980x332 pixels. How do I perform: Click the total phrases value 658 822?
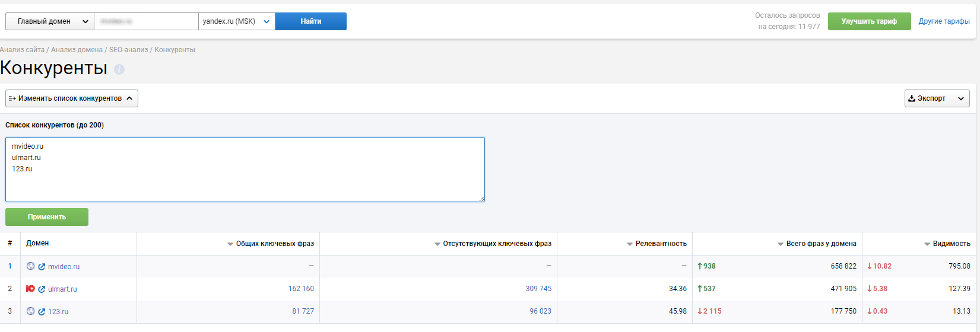(843, 266)
